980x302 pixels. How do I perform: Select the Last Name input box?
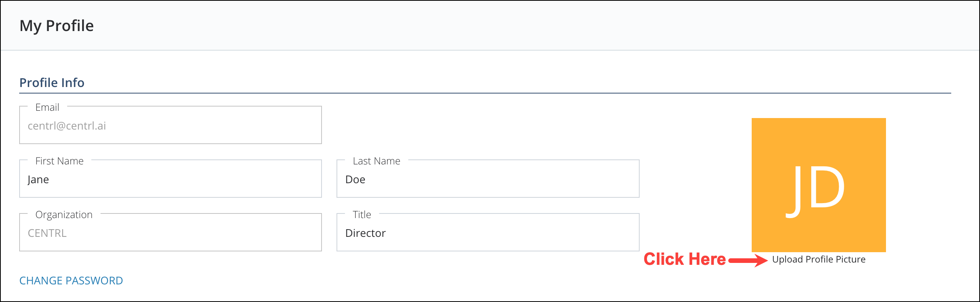[x=488, y=179]
